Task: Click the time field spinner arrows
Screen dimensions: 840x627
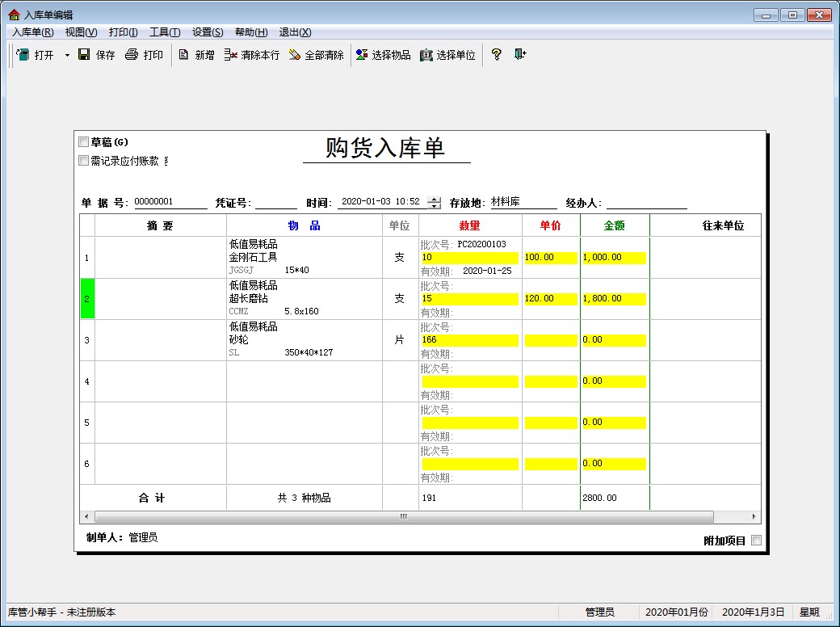Action: 435,203
